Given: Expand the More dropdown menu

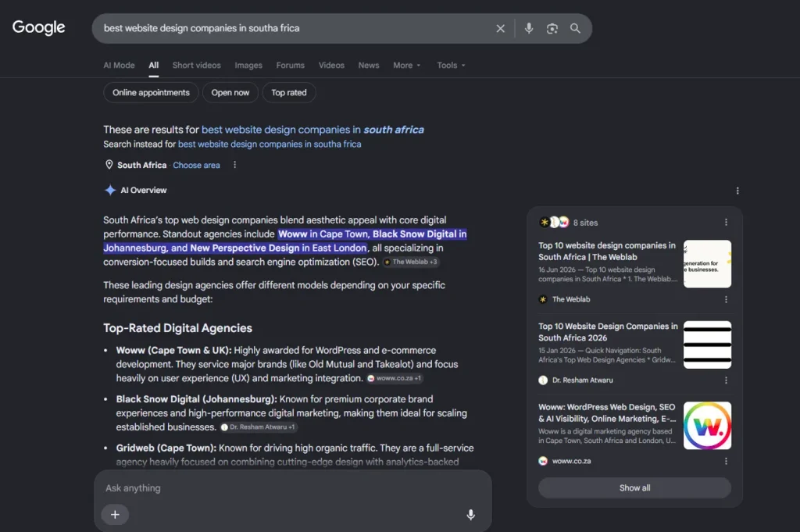Looking at the screenshot, I should point(406,66).
